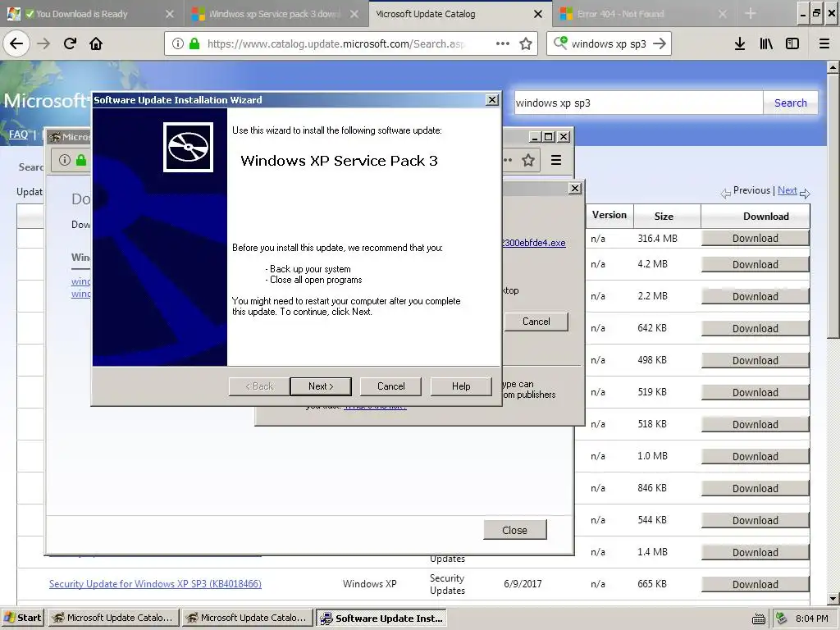
Task: Open site info icon in main address bar
Action: (178, 43)
